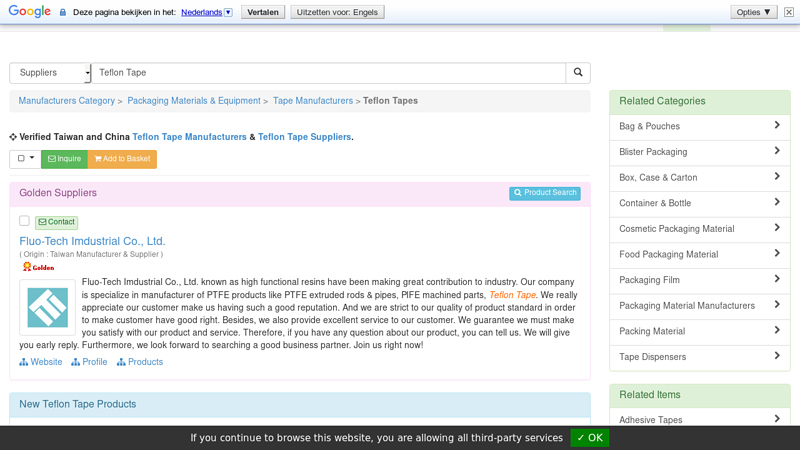Viewport: 800px width, 450px height.
Task: Open the Tape Dispensers category
Action: click(699, 357)
